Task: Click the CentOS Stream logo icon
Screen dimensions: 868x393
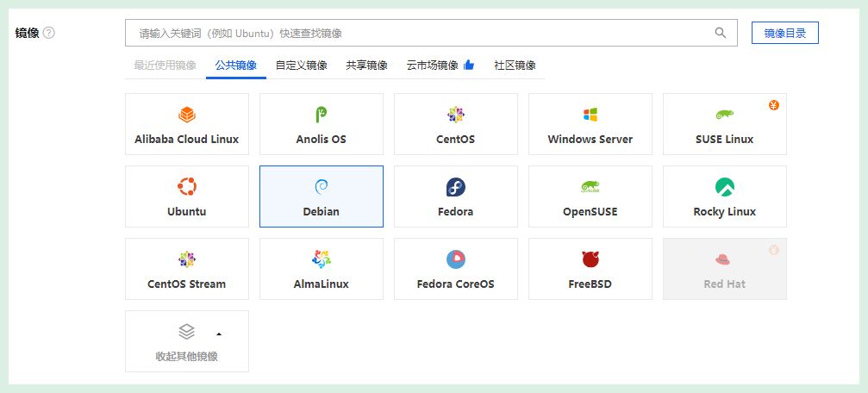Action: pyautogui.click(x=187, y=259)
